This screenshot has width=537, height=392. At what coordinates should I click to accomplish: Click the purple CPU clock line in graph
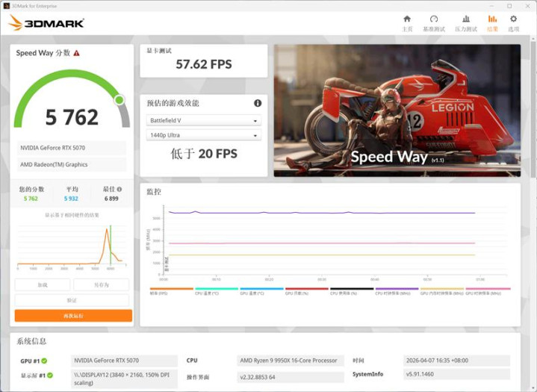[x=322, y=213]
